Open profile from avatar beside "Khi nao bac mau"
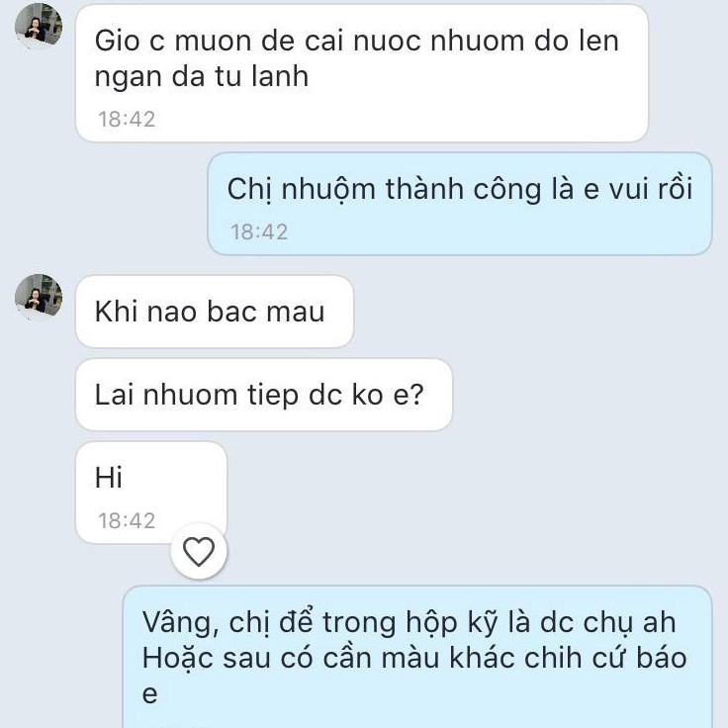Image resolution: width=728 pixels, height=728 pixels. (39, 297)
